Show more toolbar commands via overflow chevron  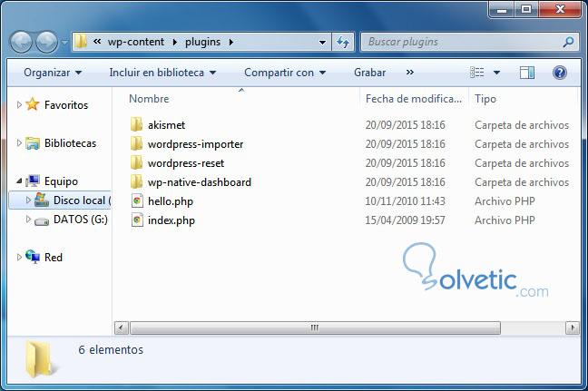click(410, 72)
